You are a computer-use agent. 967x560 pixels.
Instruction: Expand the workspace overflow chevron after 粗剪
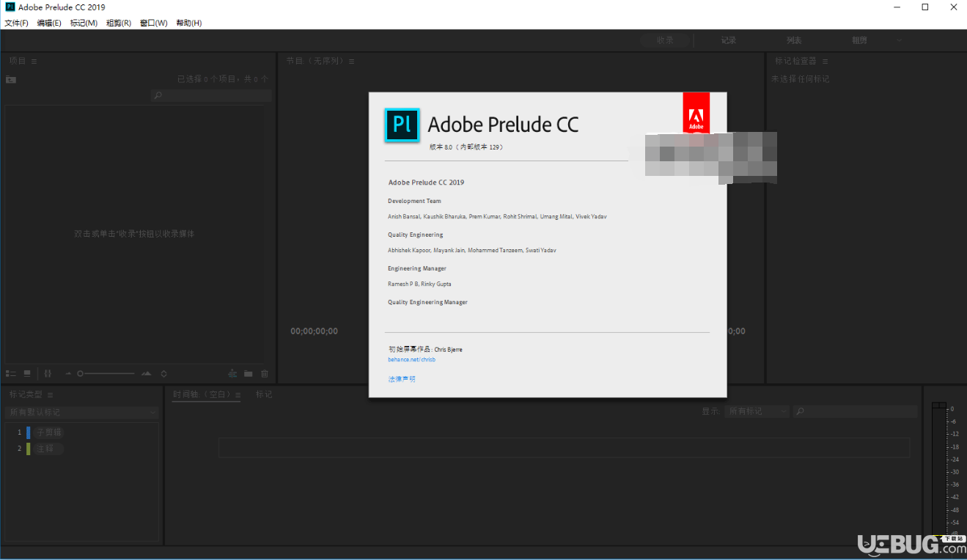point(899,40)
